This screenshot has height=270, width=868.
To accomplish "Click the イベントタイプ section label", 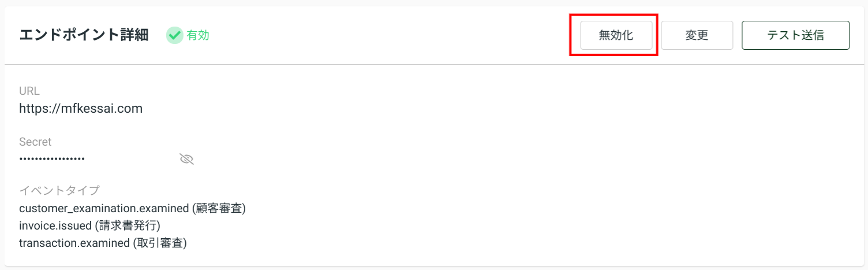I will pyautogui.click(x=59, y=190).
